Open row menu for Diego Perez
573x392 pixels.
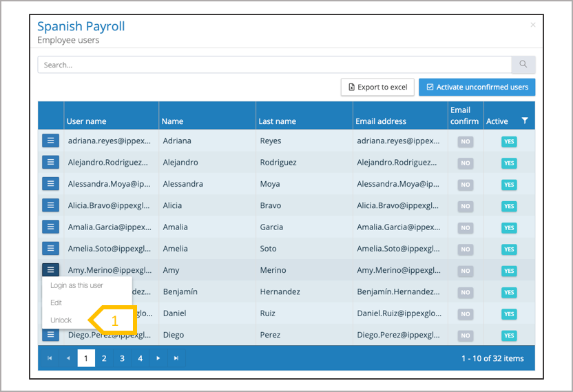click(x=50, y=335)
